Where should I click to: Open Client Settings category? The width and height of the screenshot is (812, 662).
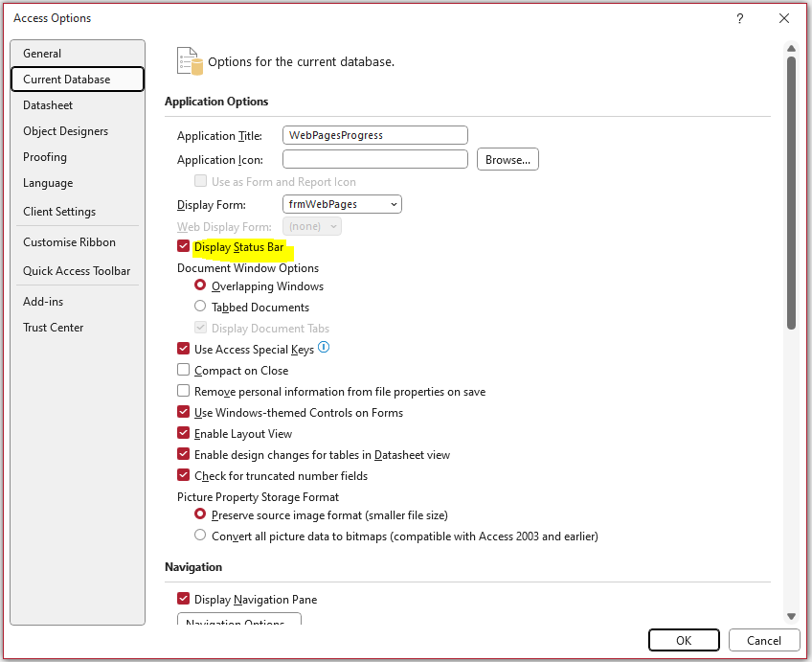78,212
